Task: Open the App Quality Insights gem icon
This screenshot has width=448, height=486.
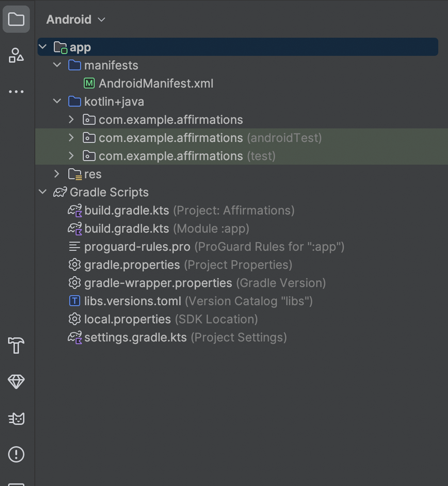Action: 16,382
